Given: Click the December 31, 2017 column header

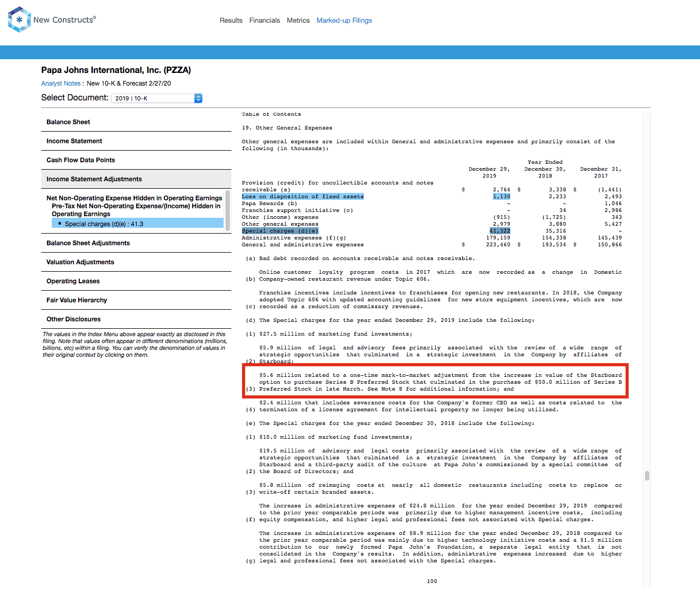Looking at the screenshot, I should click(x=601, y=172).
